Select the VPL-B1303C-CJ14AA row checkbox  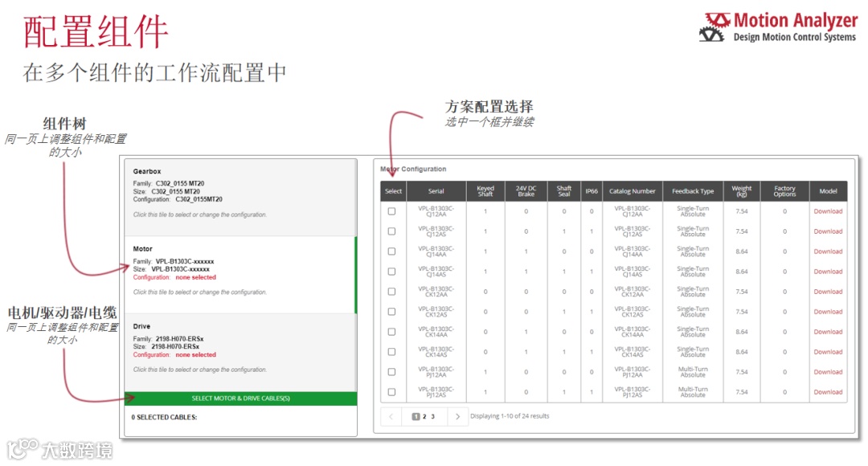pos(392,251)
